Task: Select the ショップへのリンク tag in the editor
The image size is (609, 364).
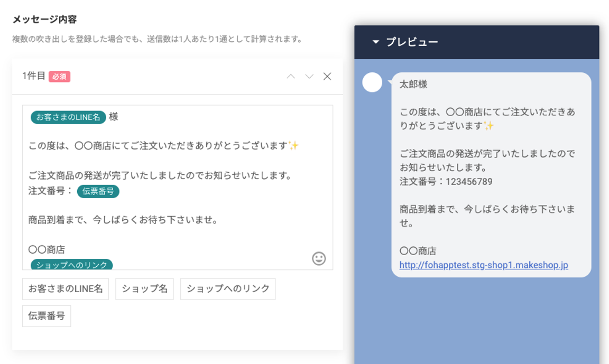Action: (71, 265)
